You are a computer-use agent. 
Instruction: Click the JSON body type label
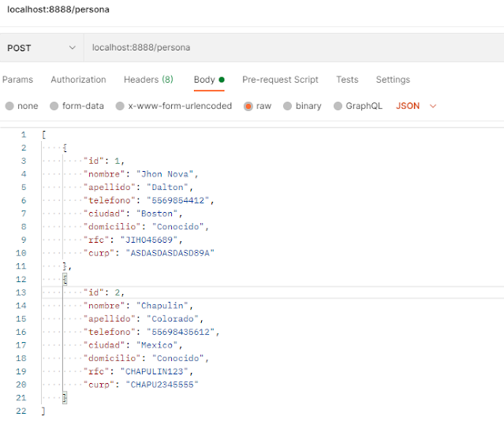(x=408, y=106)
